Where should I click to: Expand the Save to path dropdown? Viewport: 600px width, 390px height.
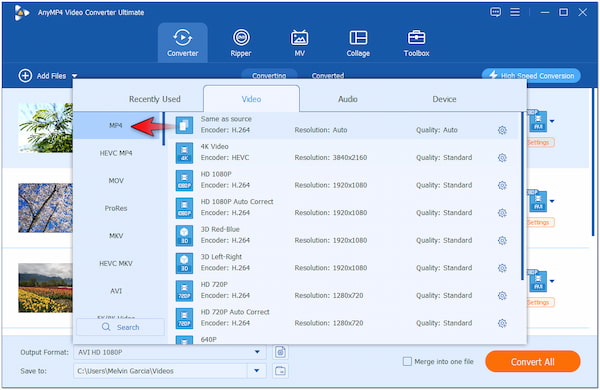pyautogui.click(x=257, y=370)
